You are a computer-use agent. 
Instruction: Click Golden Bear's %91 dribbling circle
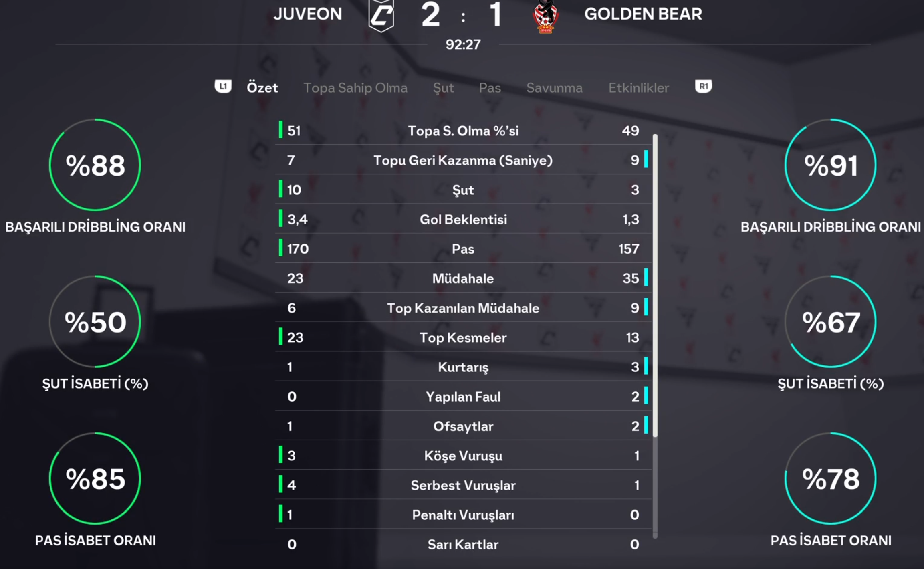830,165
